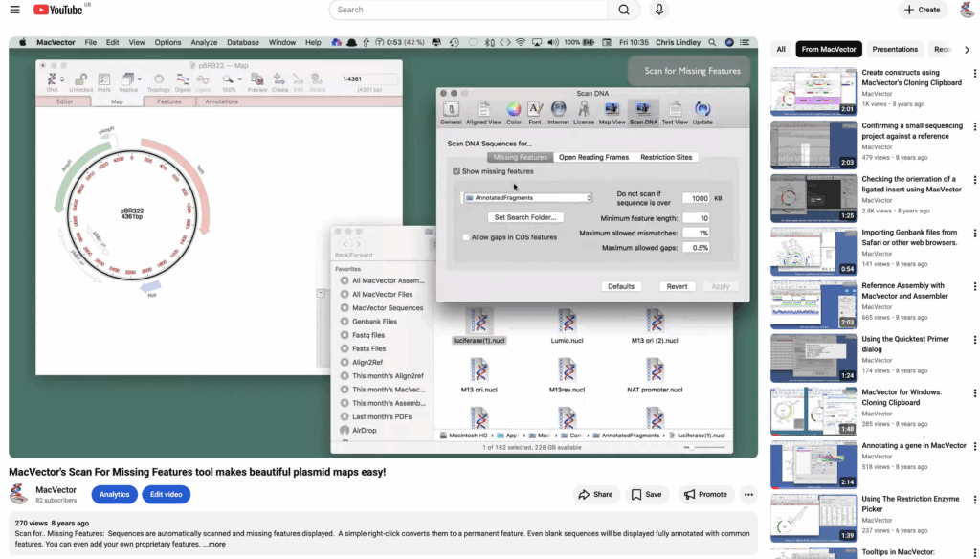Screen dimensions: 980x559
Task: Open the Color preferences pane icon
Action: 514,111
